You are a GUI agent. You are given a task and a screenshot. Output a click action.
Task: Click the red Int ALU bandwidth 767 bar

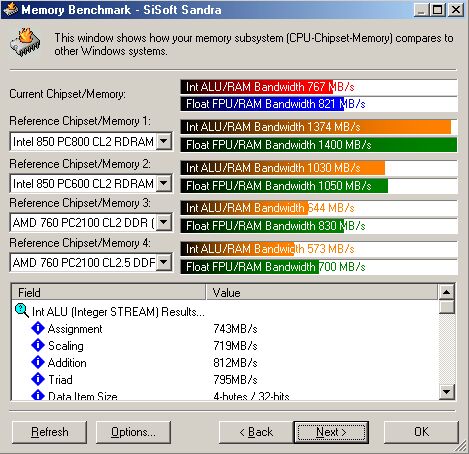click(x=257, y=87)
